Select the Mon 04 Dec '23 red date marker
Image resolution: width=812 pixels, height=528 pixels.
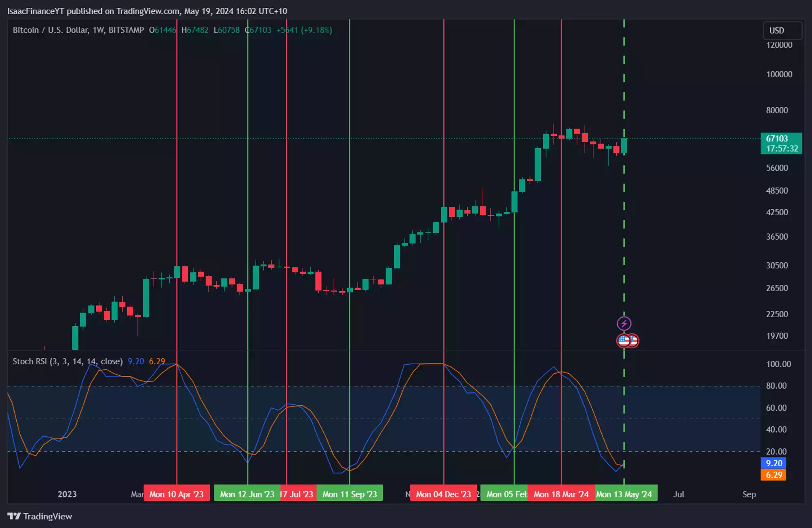click(443, 494)
